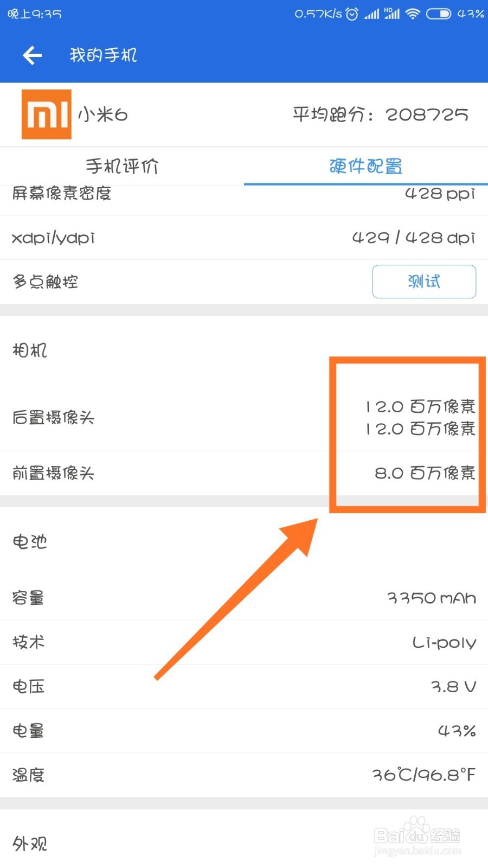
Task: Tap the back arrow icon
Action: pyautogui.click(x=33, y=55)
